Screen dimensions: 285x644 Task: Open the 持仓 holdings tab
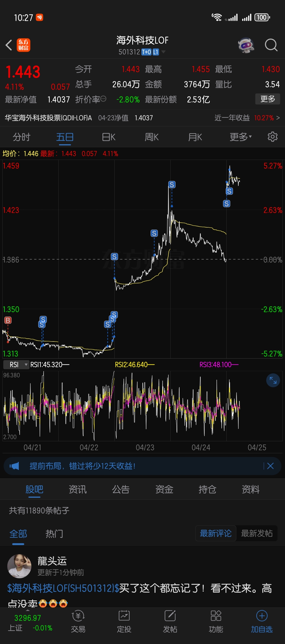[x=207, y=489]
